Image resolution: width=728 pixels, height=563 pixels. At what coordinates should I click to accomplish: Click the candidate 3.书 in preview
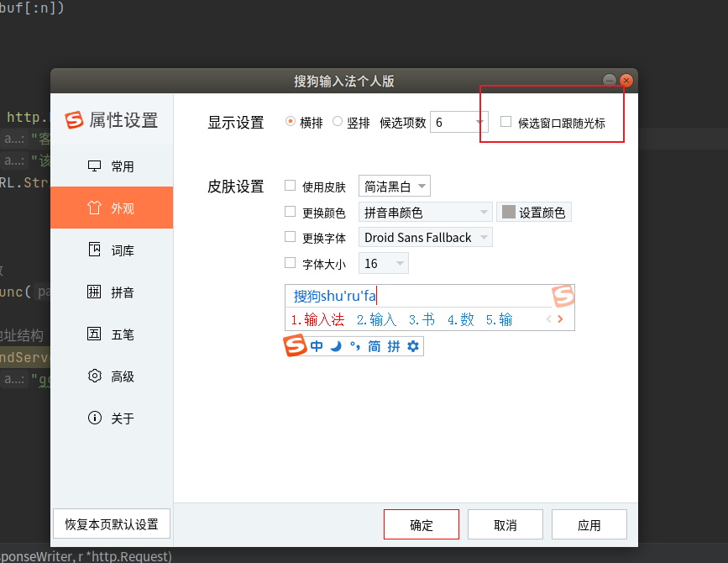coord(422,319)
